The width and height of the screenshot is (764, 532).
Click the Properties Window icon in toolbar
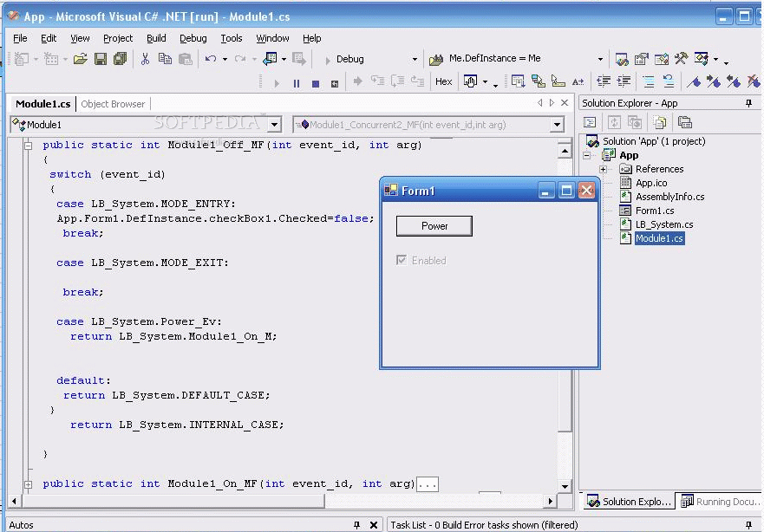641,59
